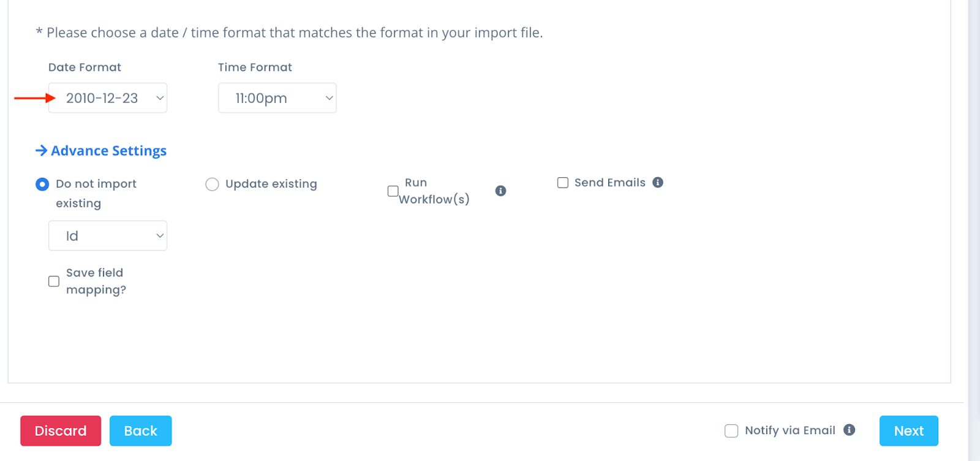Enable Run Workflow(s) checkbox
The width and height of the screenshot is (980, 461).
(x=393, y=191)
